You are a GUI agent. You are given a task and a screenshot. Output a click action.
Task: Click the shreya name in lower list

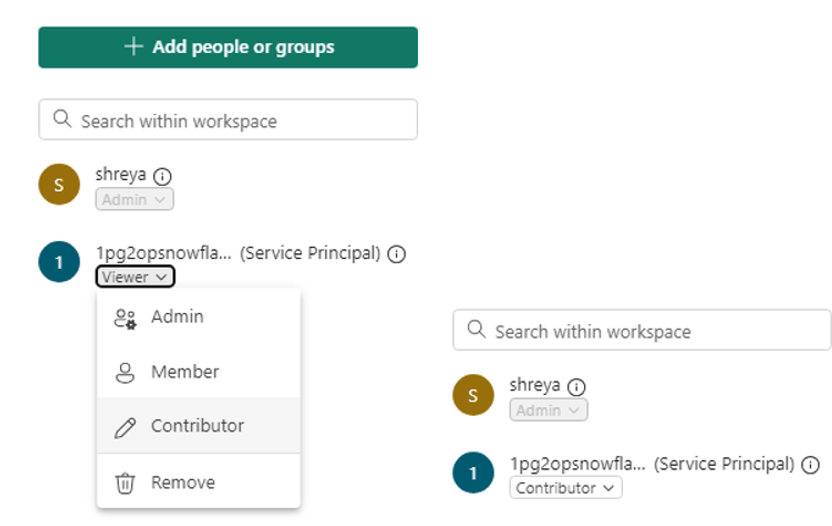point(534,385)
